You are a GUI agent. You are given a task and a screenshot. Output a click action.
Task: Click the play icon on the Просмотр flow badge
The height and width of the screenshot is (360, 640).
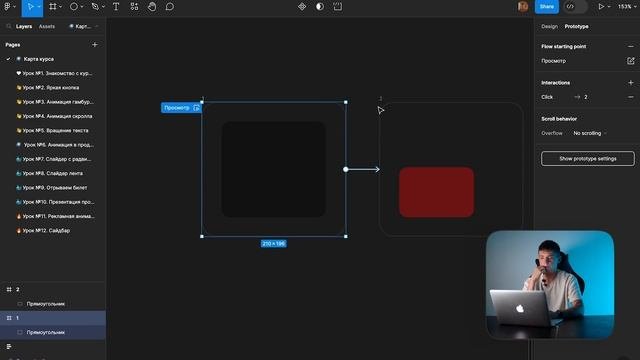(x=196, y=108)
